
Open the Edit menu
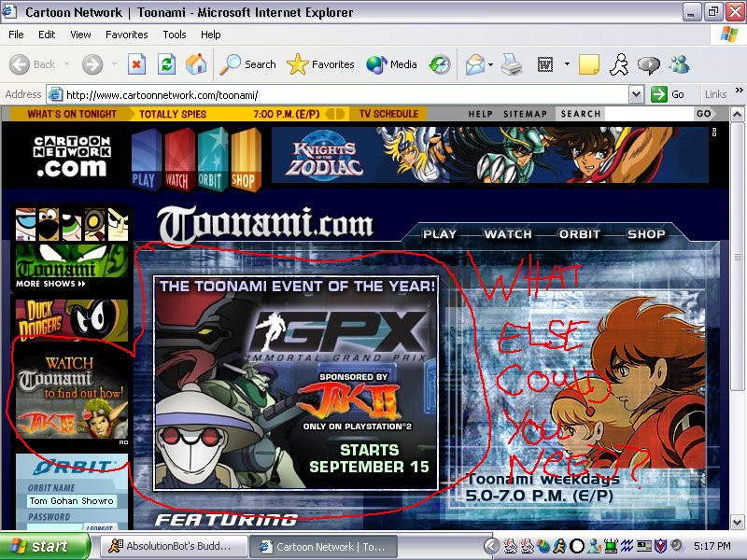47,35
